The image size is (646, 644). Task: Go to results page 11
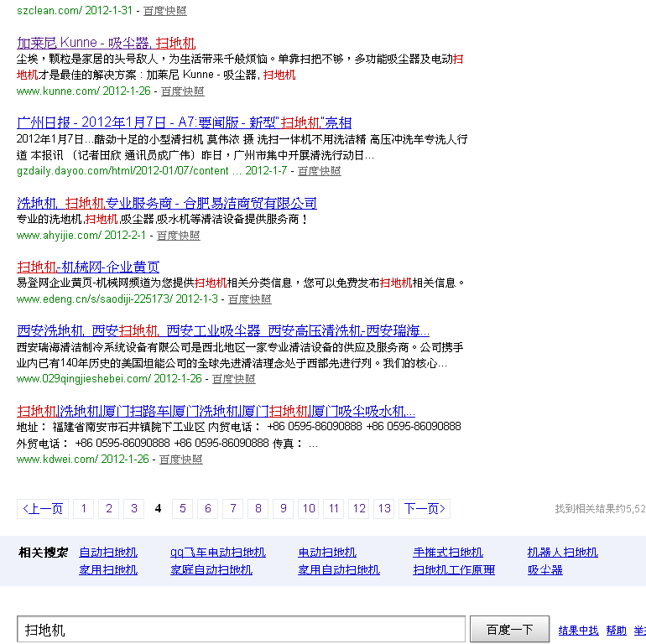[x=334, y=508]
